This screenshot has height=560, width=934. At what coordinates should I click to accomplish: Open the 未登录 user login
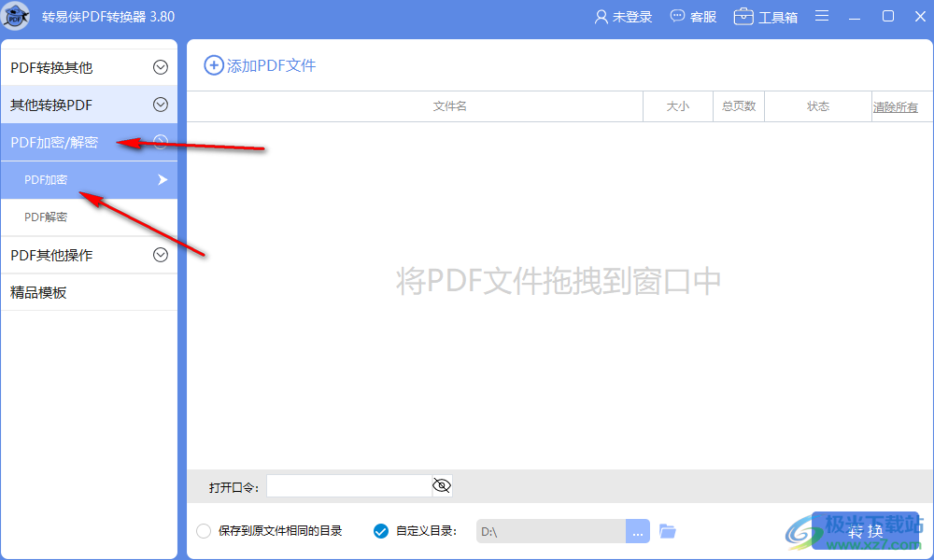pos(623,17)
